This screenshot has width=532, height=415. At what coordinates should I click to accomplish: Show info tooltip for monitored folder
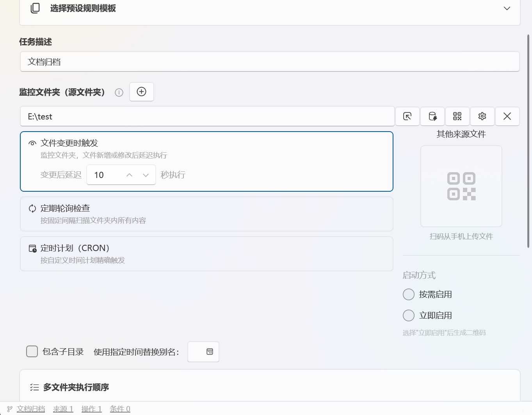pyautogui.click(x=119, y=93)
